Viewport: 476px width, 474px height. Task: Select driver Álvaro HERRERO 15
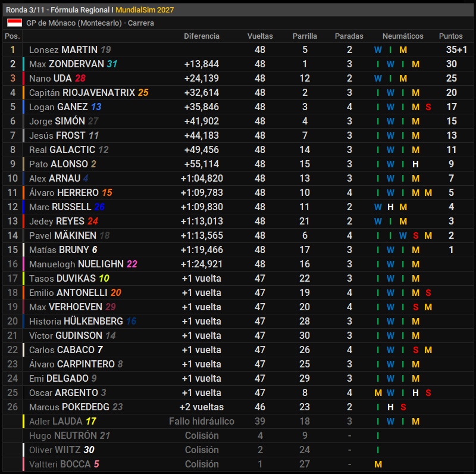[71, 193]
